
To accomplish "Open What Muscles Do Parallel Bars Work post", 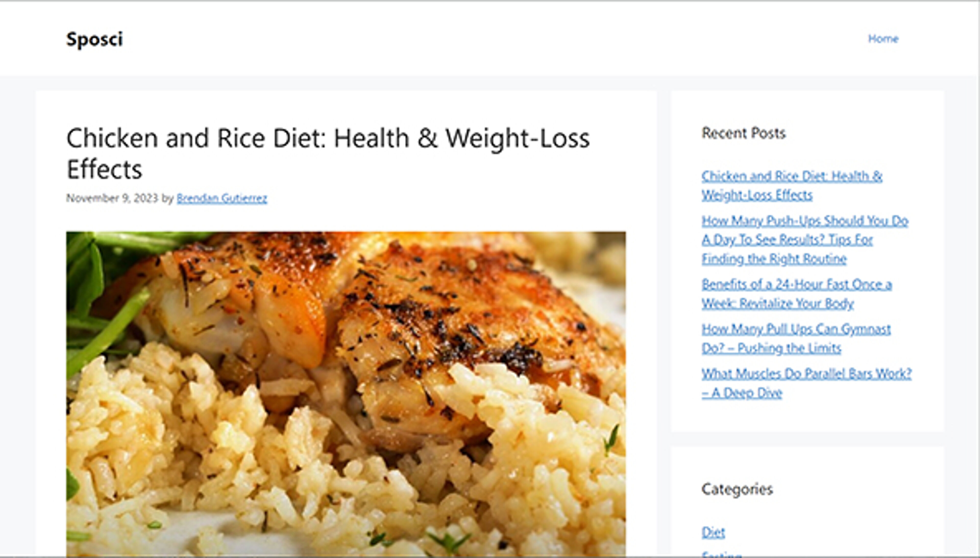I will 806,383.
